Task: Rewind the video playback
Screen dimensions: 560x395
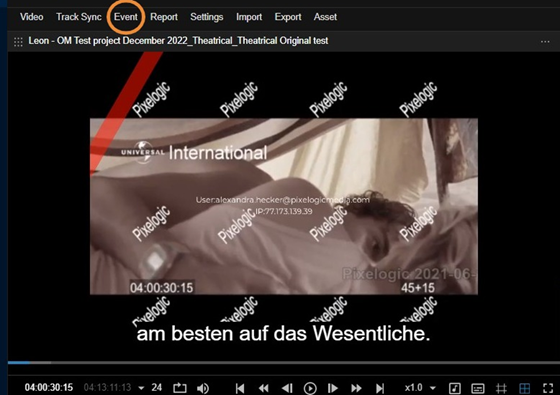Action: coord(264,388)
